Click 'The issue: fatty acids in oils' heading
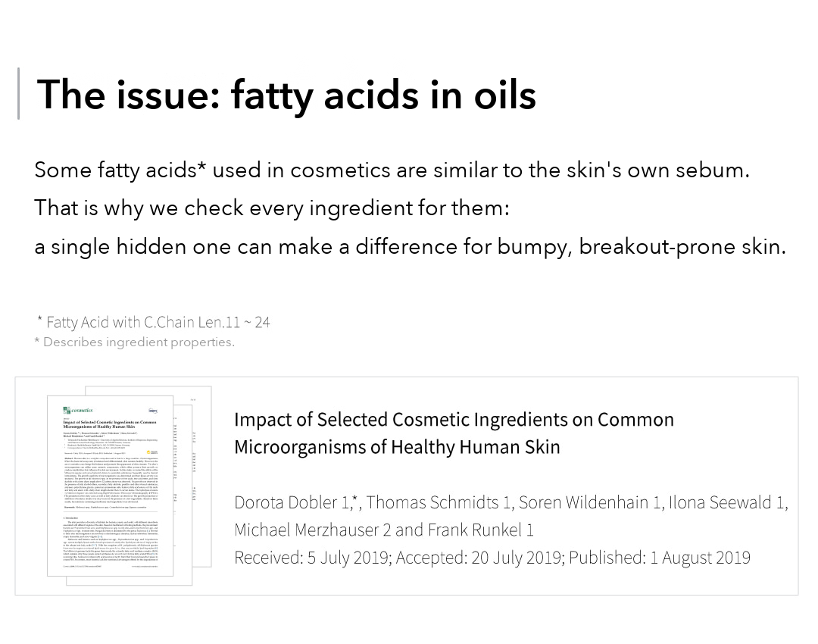This screenshot has width=818, height=644. (286, 95)
